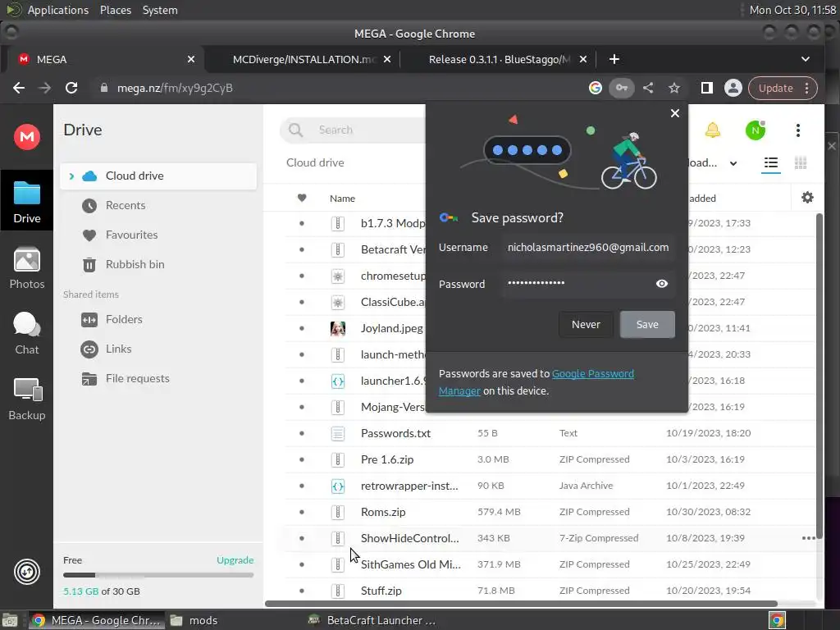Open File requests item
This screenshot has width=840, height=630.
137,378
